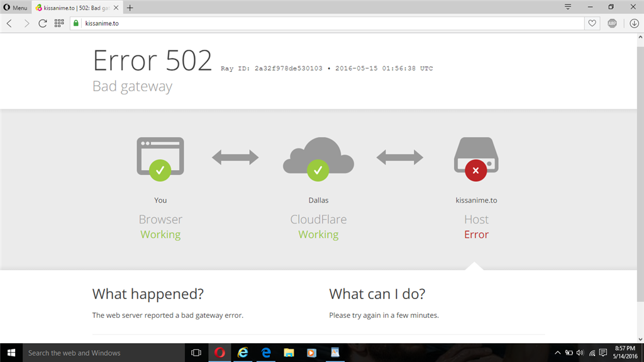Click the 'kissanime.to' host label
This screenshot has height=362, width=644.
click(x=477, y=200)
